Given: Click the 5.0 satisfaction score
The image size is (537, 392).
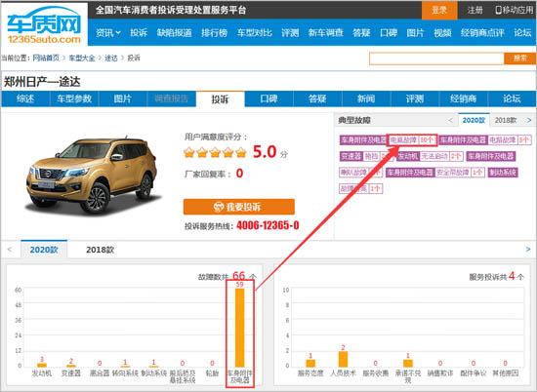Looking at the screenshot, I should [x=265, y=151].
